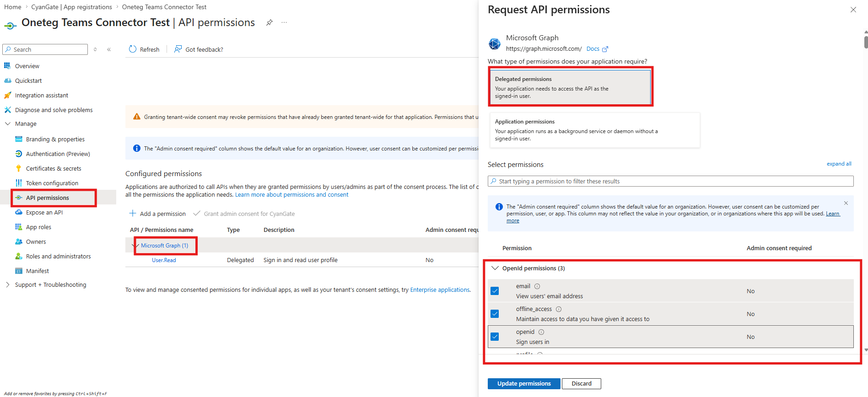Click the Quickstart cloud icon
Viewport: 868px width, 397px height.
click(x=7, y=80)
